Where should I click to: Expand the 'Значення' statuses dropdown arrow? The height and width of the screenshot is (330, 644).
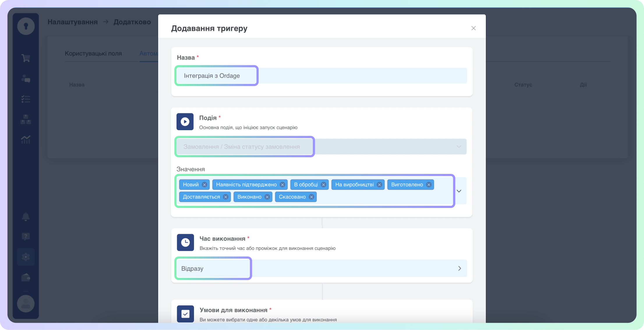click(459, 191)
